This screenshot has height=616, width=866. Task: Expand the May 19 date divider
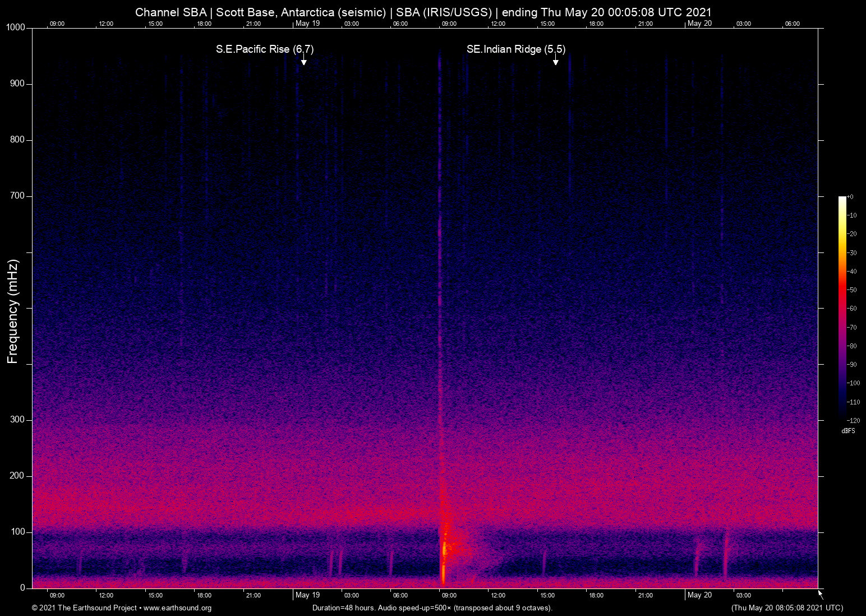point(307,24)
